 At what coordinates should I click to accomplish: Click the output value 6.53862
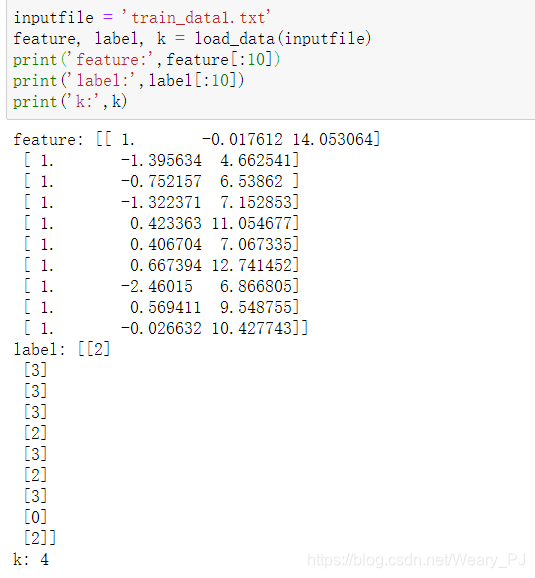tap(251, 182)
